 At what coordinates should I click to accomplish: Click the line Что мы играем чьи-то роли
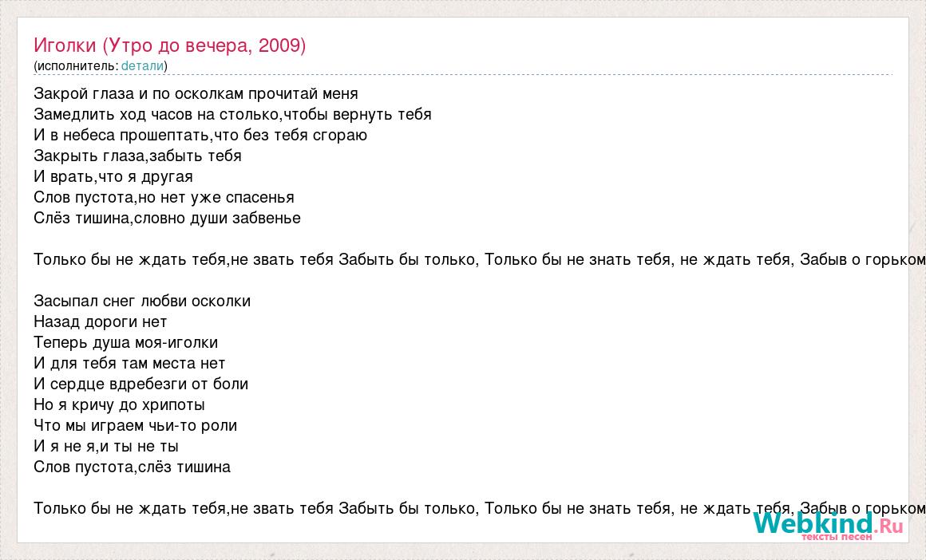[135, 425]
